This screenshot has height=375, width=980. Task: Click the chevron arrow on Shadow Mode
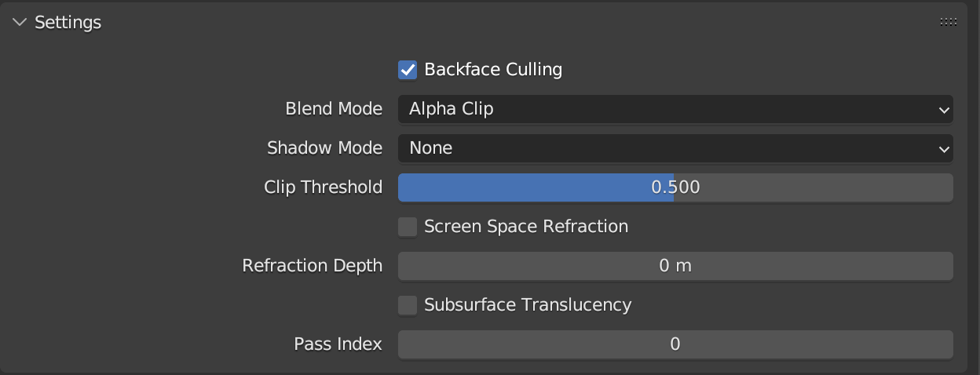point(944,149)
